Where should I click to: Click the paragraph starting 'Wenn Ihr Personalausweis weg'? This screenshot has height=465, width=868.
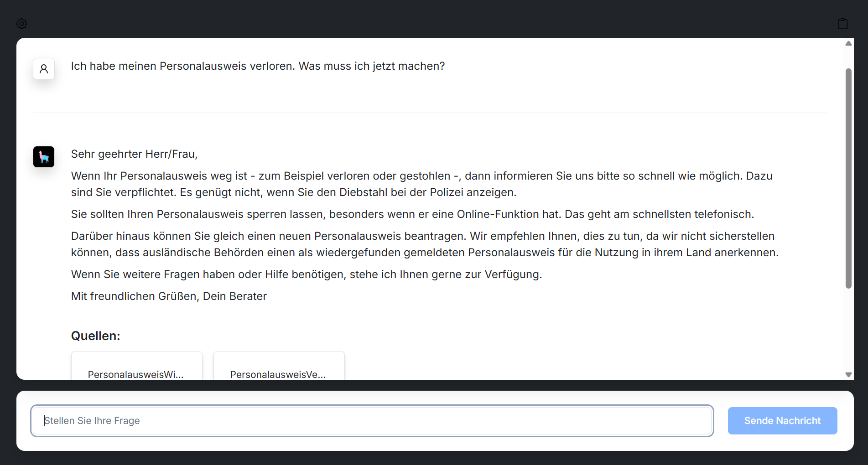tap(421, 184)
